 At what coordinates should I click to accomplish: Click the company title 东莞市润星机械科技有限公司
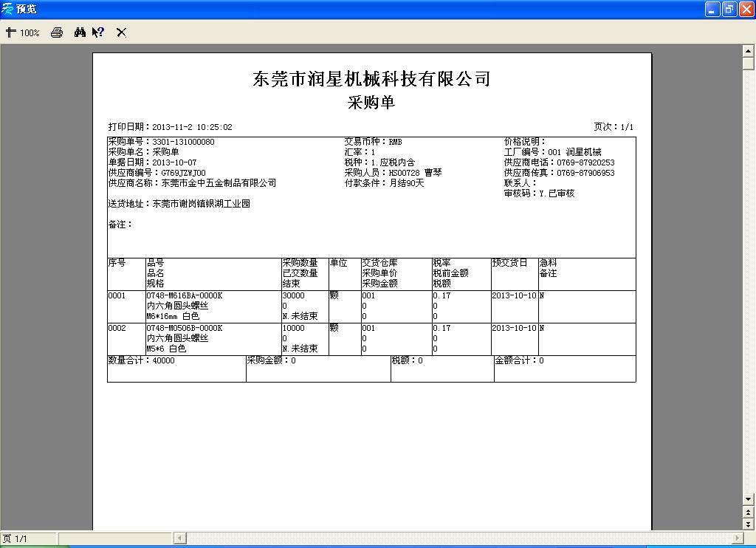372,78
